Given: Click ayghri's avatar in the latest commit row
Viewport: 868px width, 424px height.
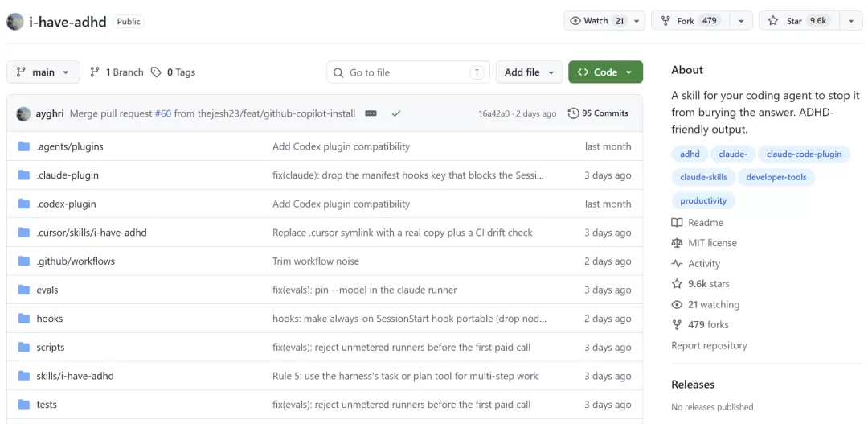Looking at the screenshot, I should (24, 113).
